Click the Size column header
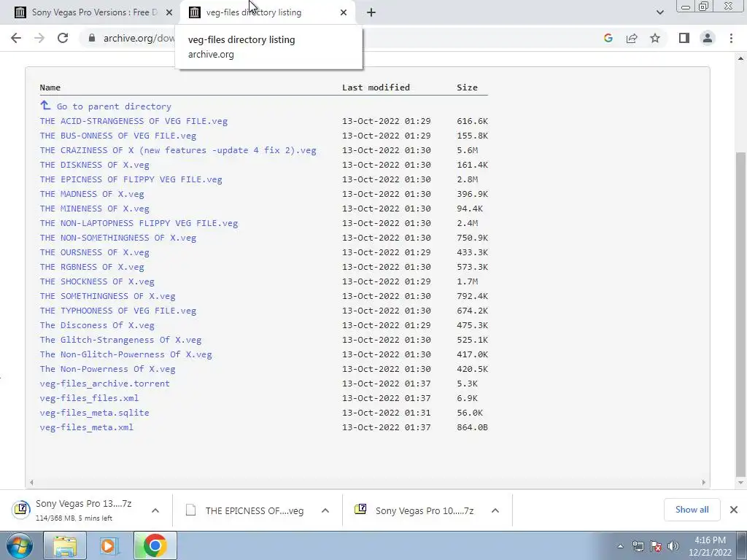 tap(468, 87)
